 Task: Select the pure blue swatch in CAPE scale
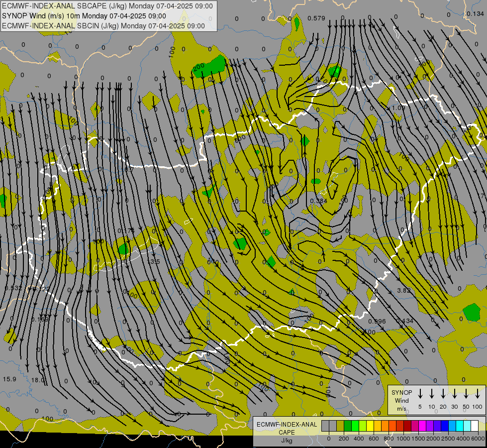tap(445, 426)
